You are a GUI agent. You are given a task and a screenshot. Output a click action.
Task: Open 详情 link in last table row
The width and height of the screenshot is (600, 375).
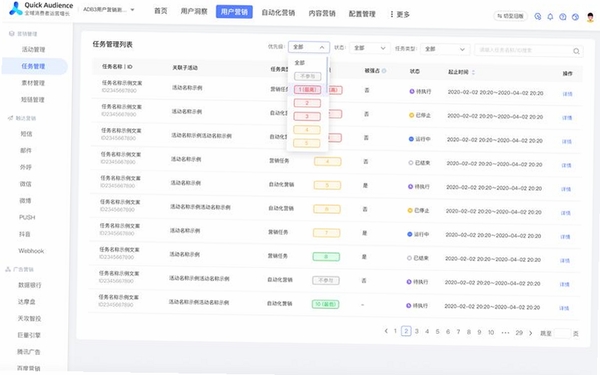564,308
